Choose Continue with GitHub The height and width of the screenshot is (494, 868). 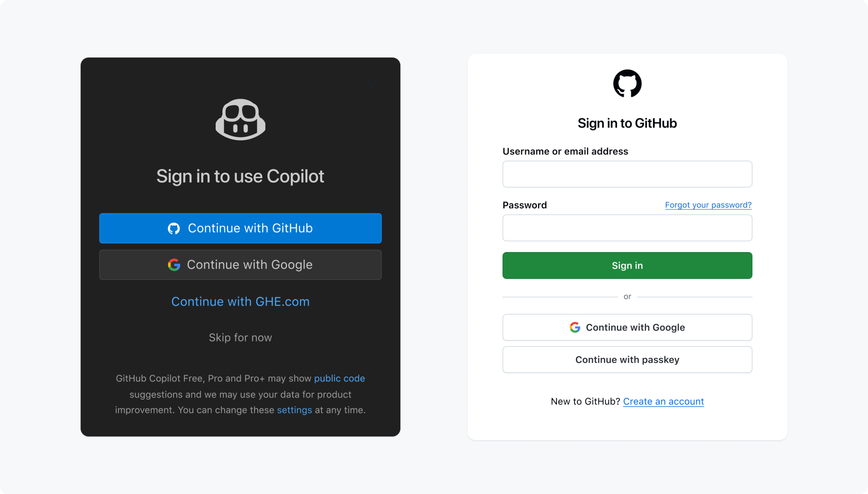coord(240,228)
